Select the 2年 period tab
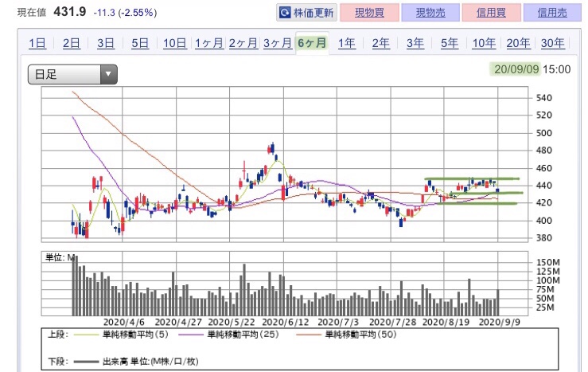Screen dimensions: 588x372 380,43
